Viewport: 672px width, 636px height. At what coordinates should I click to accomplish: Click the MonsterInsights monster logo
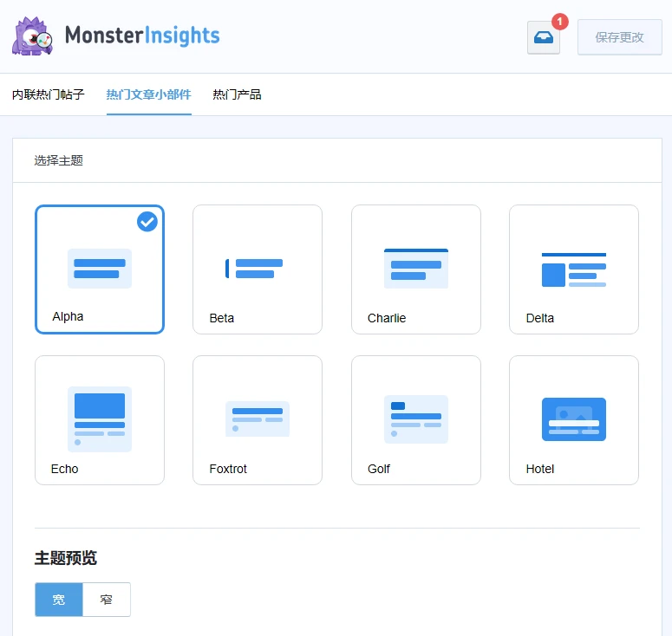point(32,36)
